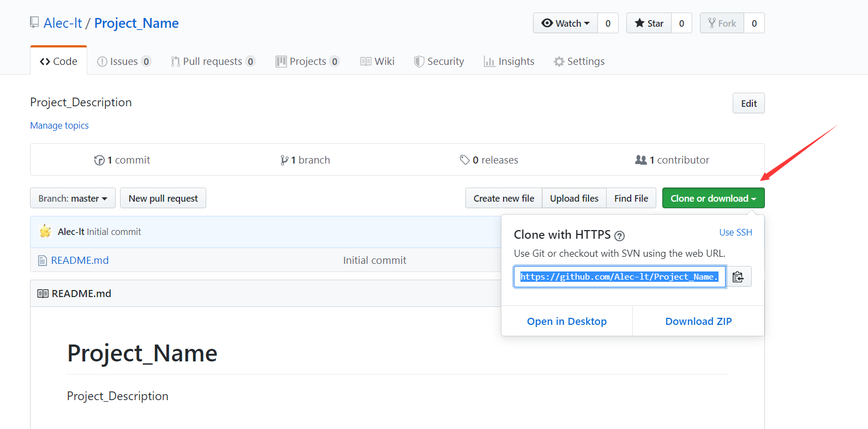Screen dimensions: 868x429
Task: Open Find File
Action: coord(631,198)
